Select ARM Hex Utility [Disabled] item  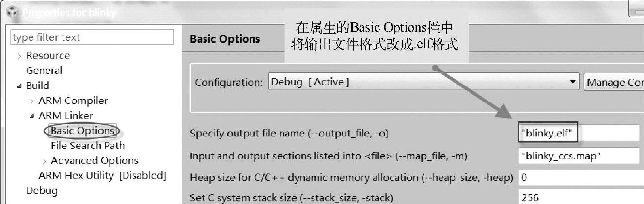point(102,175)
